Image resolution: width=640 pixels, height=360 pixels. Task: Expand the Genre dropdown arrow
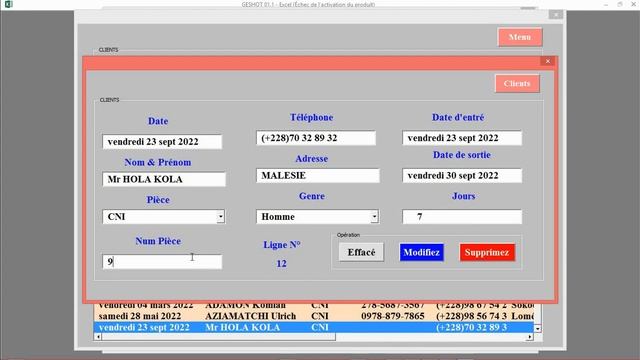click(x=374, y=217)
